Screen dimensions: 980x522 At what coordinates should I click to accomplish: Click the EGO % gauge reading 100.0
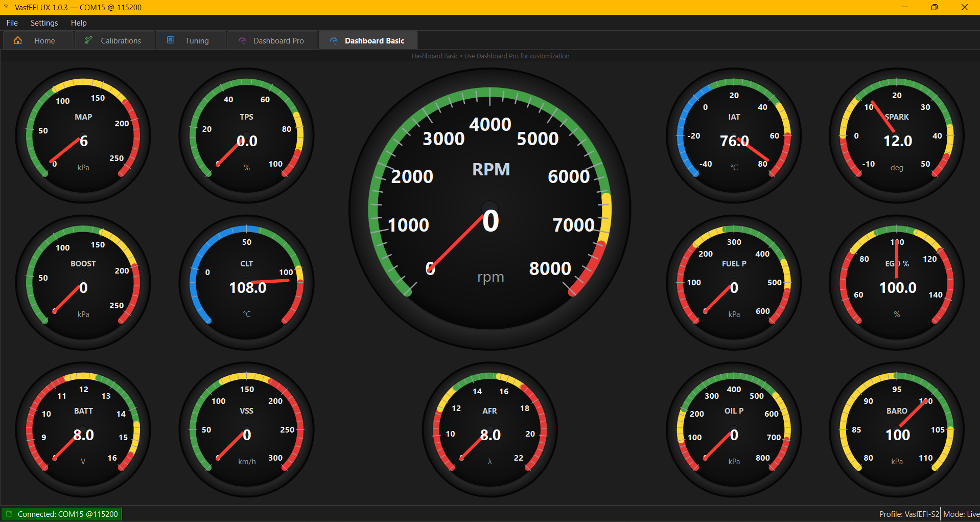[x=897, y=287]
